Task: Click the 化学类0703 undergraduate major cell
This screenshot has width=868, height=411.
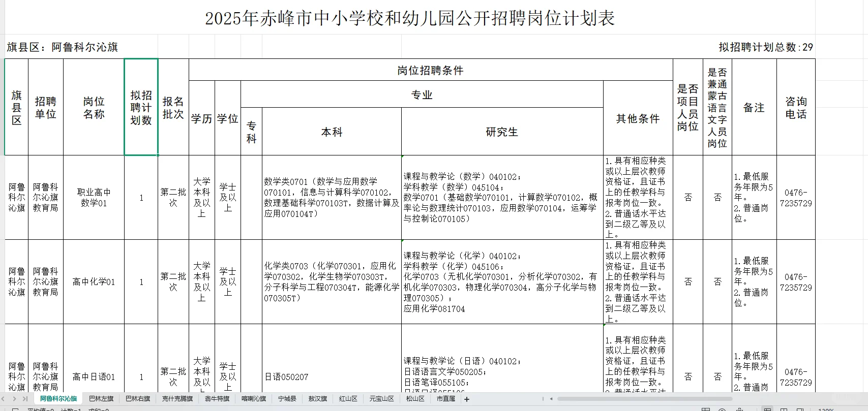Action: (332, 282)
